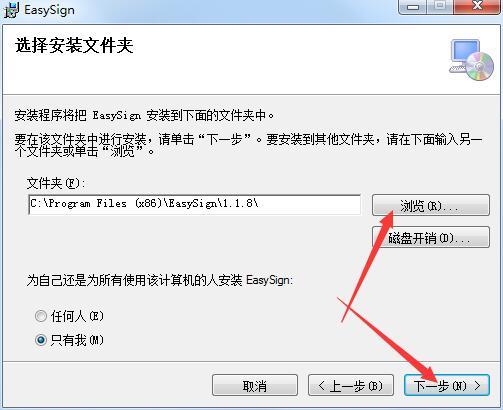Viewport: 503px width, 410px height.
Task: Click the greyed-out maximize window button
Action: coord(440,7)
